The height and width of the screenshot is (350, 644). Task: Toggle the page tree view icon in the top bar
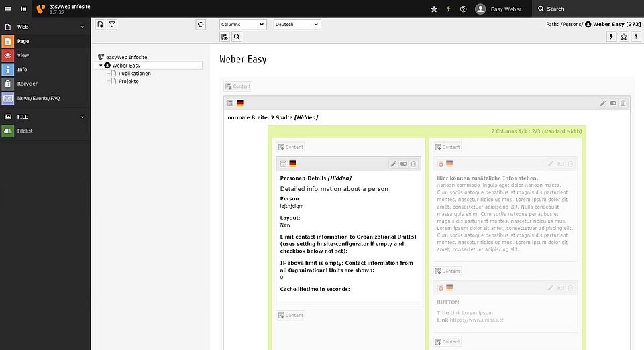tap(23, 9)
